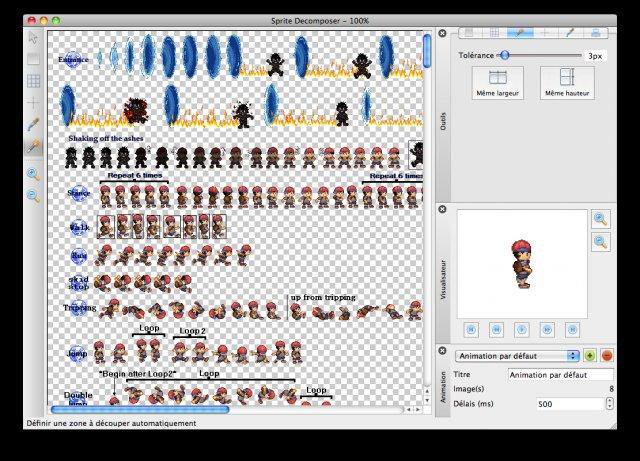Click the Jump label on the sprite sheet
640x461 pixels.
tap(77, 353)
